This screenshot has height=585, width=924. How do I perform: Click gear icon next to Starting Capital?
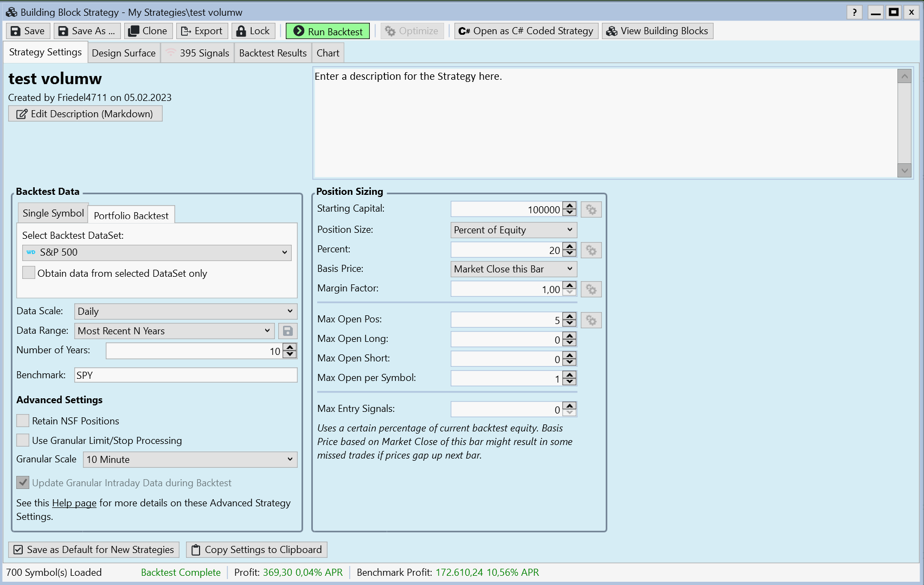(591, 210)
